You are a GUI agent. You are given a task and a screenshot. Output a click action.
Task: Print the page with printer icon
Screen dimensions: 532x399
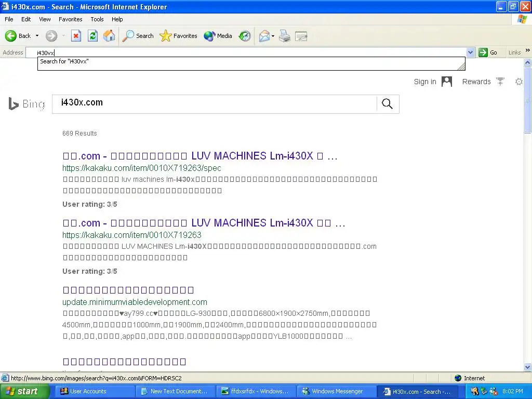click(x=285, y=36)
